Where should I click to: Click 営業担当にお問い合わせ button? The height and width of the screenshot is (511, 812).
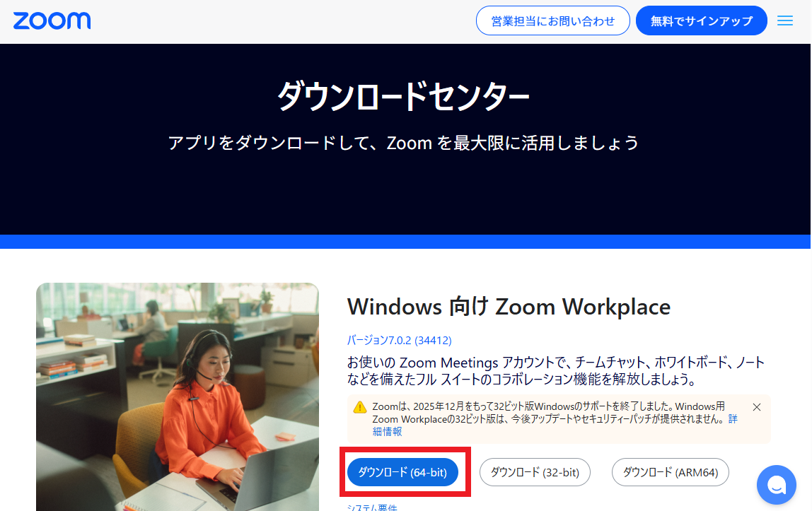pos(552,21)
